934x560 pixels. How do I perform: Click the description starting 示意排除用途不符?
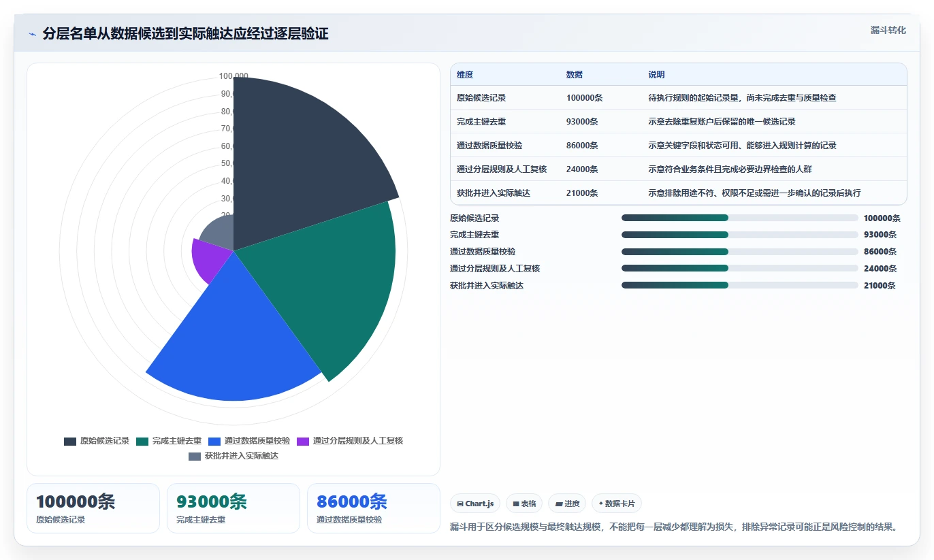coord(755,193)
